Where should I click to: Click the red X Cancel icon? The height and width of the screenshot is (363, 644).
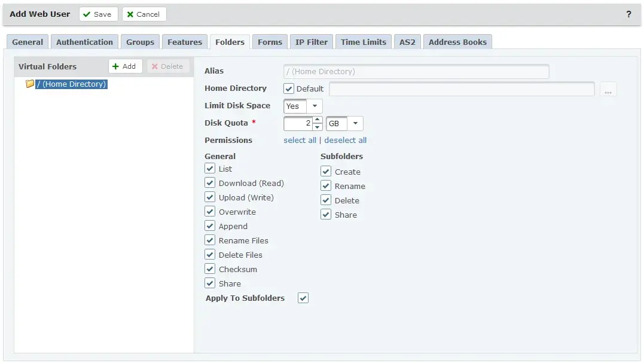pos(132,14)
